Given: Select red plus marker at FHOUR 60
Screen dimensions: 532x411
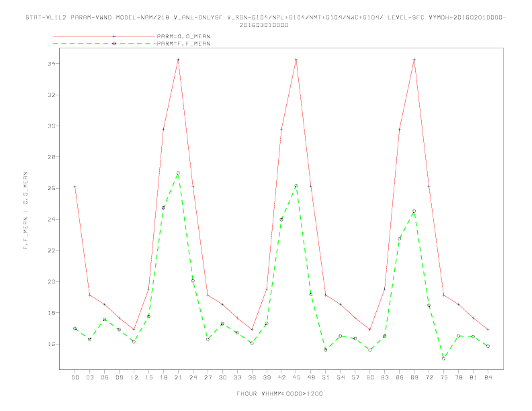Looking at the screenshot, I should click(x=370, y=329).
